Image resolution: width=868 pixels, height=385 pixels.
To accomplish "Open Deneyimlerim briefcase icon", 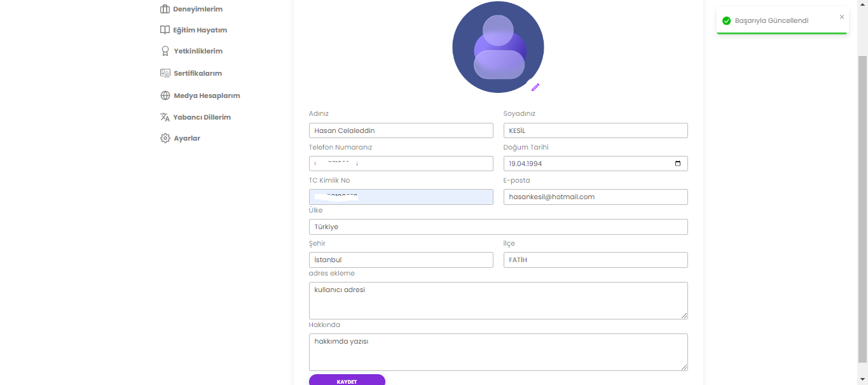I will (x=165, y=9).
